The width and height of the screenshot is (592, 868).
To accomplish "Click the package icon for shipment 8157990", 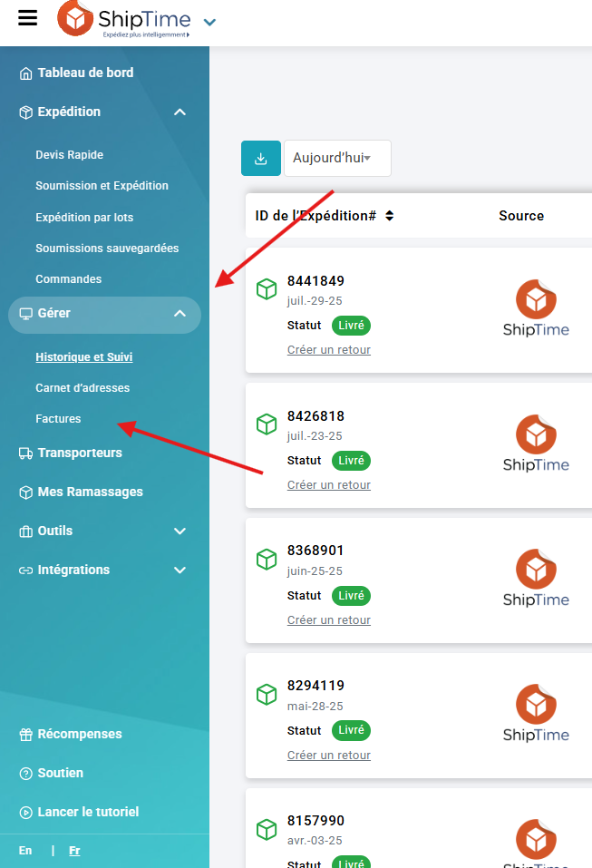I will click(267, 829).
